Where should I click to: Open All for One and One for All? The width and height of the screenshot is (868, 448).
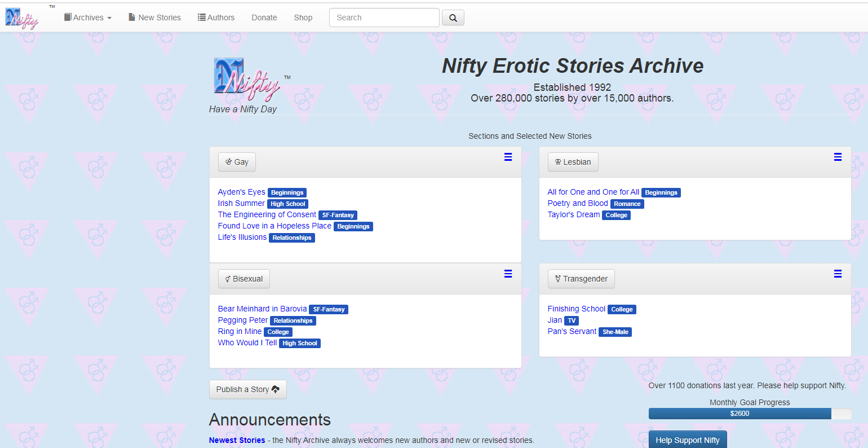594,192
